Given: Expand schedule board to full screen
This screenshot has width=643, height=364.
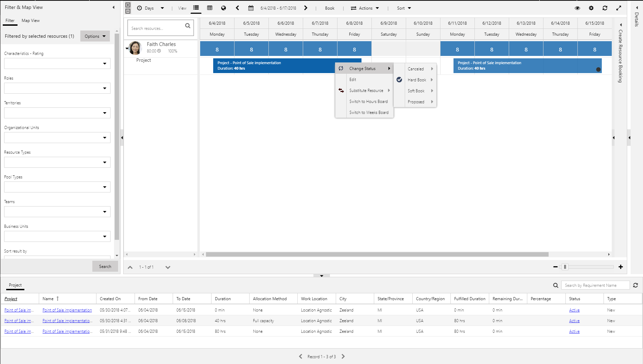Looking at the screenshot, I should click(619, 8).
